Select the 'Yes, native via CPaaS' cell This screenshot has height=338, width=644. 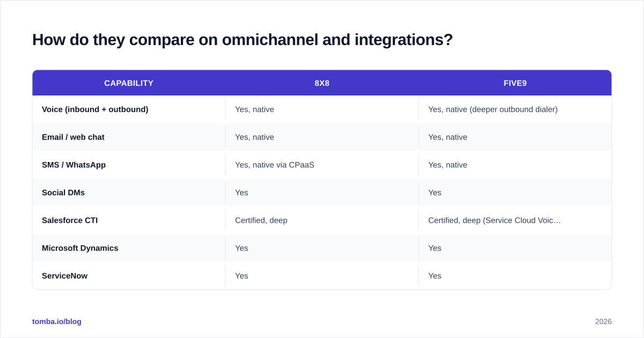click(x=322, y=165)
